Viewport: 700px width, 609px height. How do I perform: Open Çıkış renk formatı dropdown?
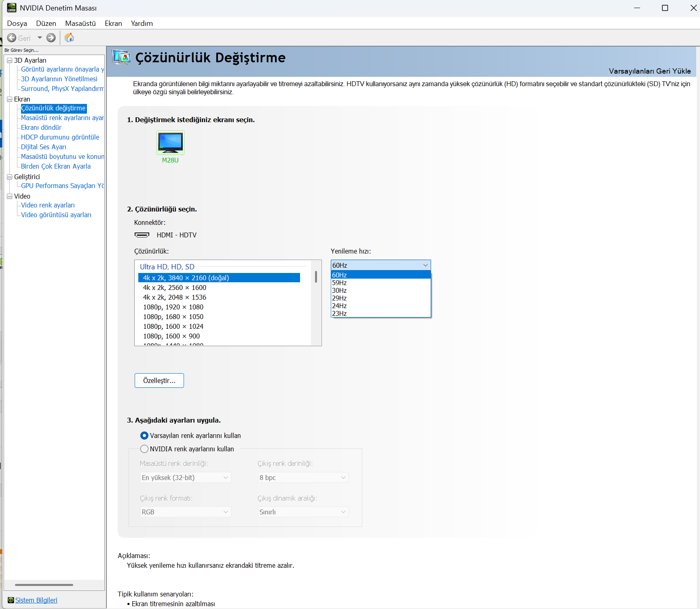pyautogui.click(x=185, y=512)
